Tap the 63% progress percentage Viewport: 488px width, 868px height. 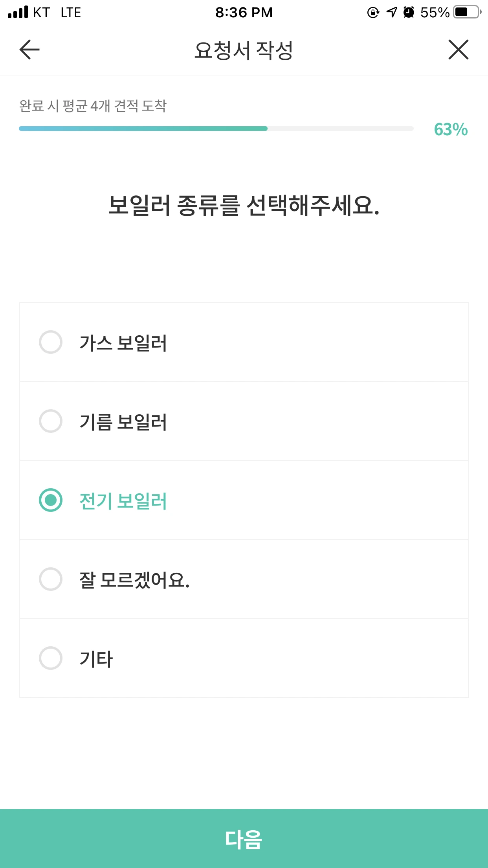(x=451, y=129)
